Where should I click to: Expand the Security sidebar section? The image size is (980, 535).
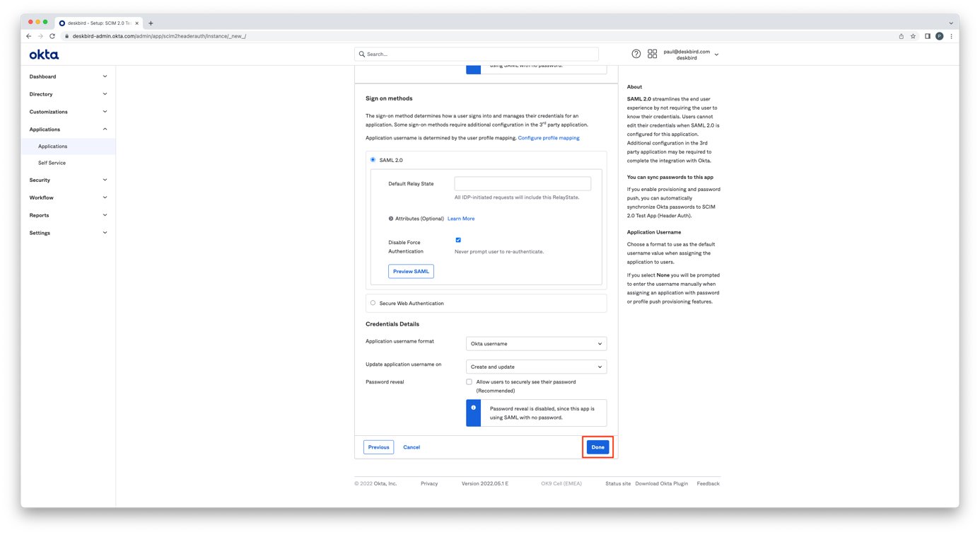68,180
